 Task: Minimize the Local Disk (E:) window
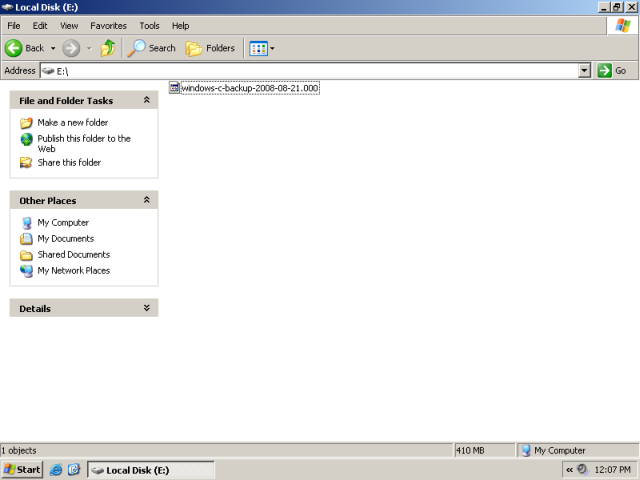coord(604,7)
